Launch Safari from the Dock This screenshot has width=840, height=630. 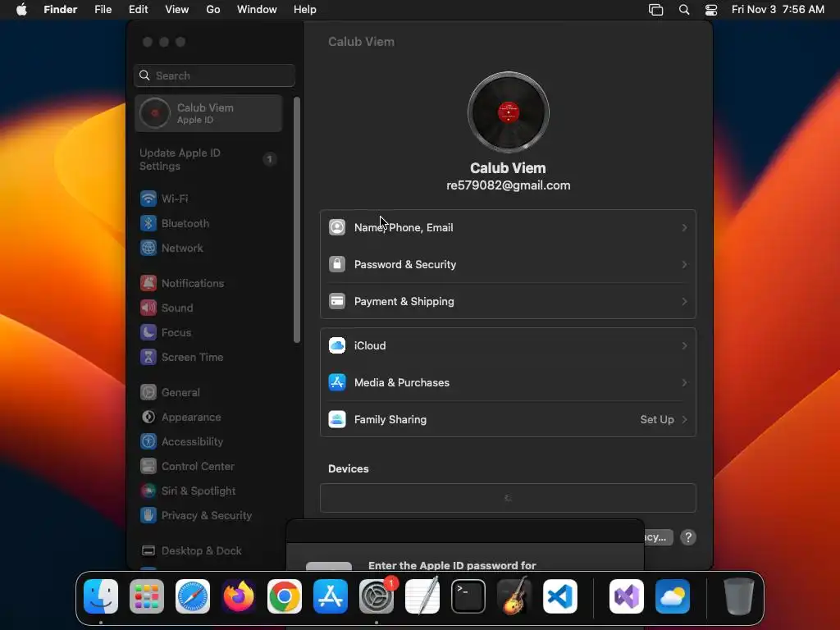click(x=193, y=596)
